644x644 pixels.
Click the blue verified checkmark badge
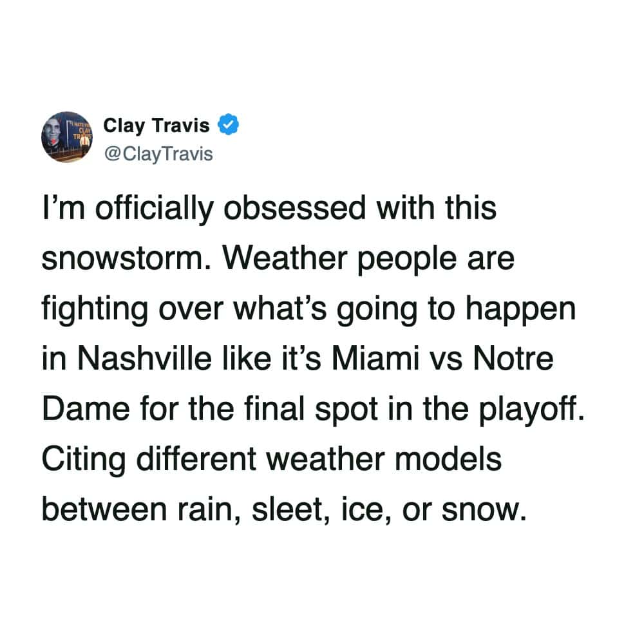[x=229, y=125]
